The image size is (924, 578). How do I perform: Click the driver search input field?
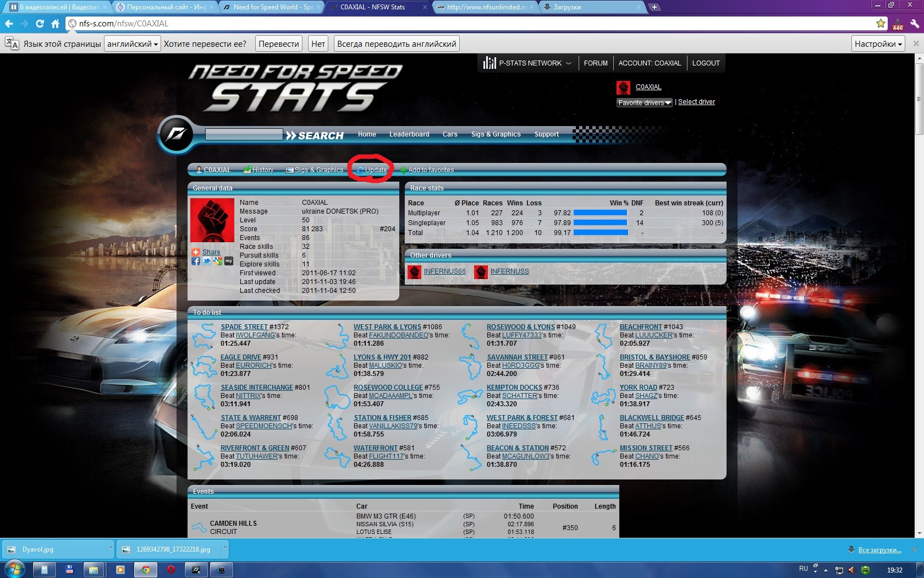(244, 134)
